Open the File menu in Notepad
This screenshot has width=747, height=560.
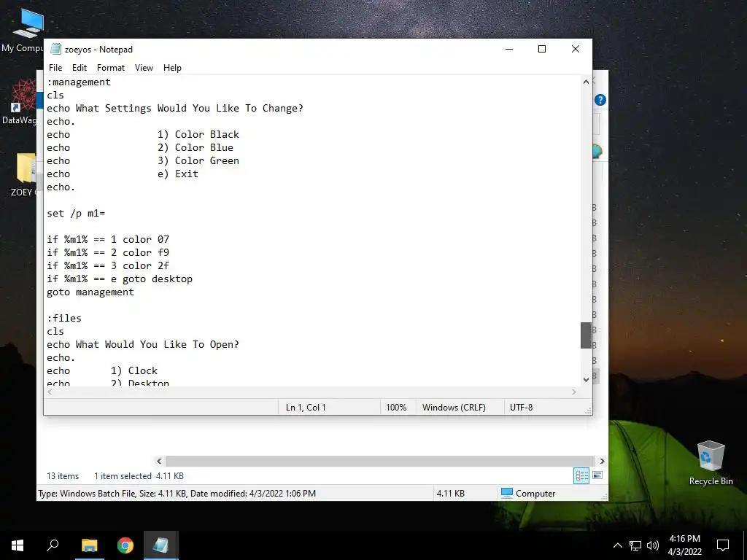tap(55, 68)
